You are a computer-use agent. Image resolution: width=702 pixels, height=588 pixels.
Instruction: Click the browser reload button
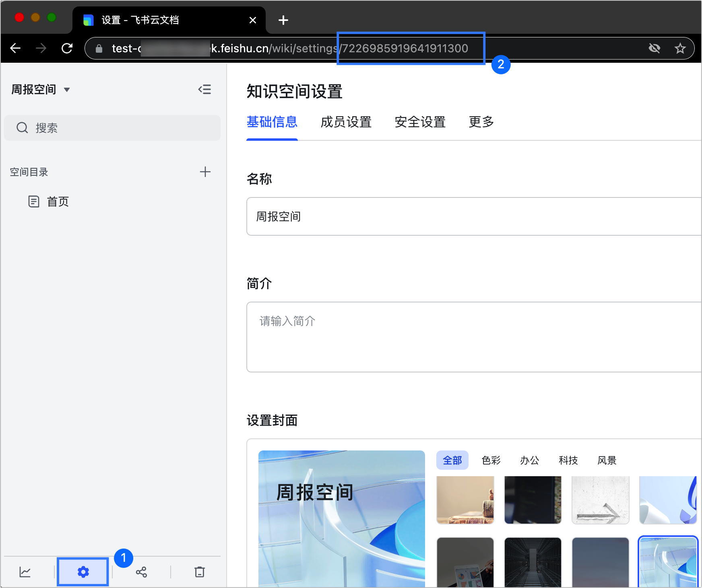pyautogui.click(x=67, y=48)
